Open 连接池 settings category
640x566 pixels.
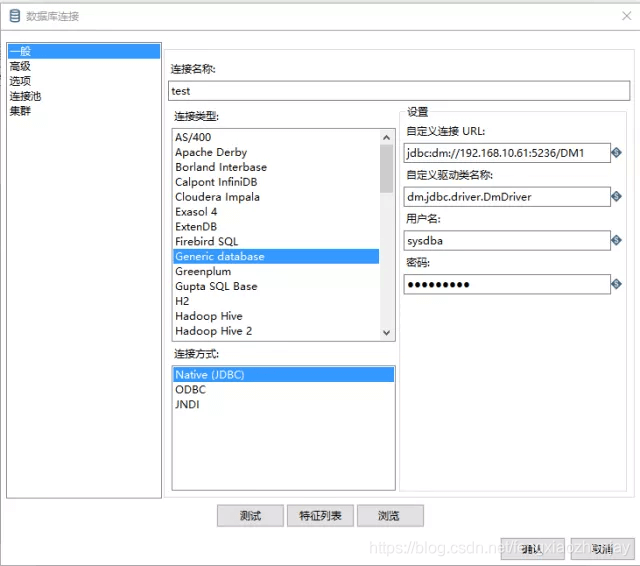tap(25, 96)
